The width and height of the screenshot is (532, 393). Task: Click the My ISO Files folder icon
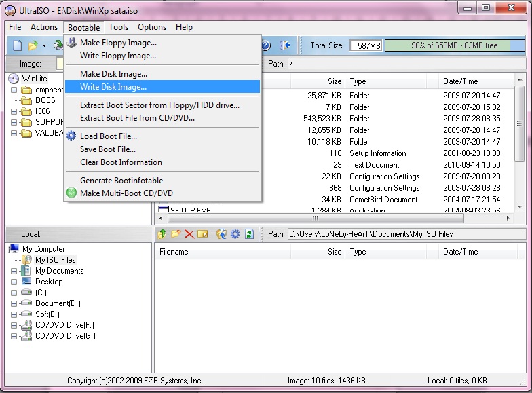(x=26, y=260)
